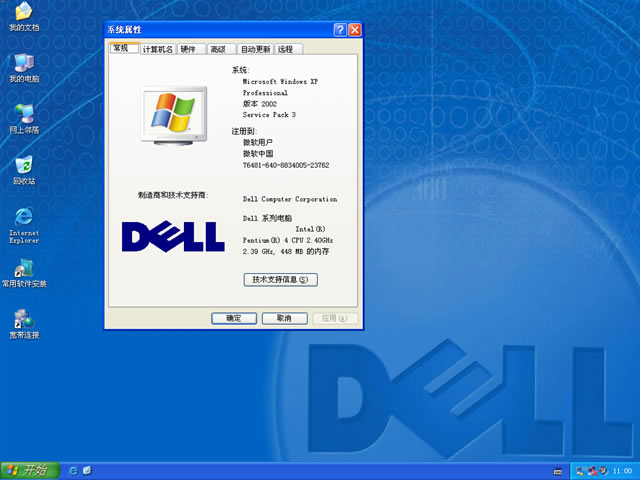Close the 系统属性 dialog
The width and height of the screenshot is (640, 480).
[355, 30]
